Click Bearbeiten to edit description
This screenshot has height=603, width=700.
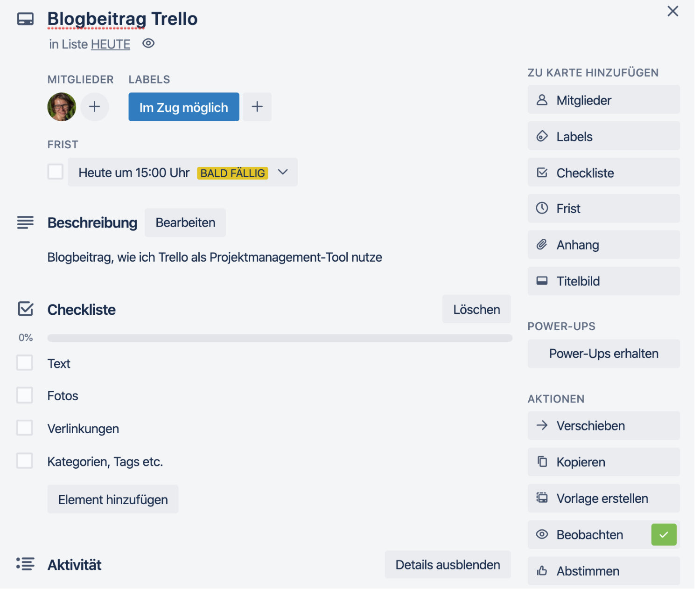[x=185, y=222]
